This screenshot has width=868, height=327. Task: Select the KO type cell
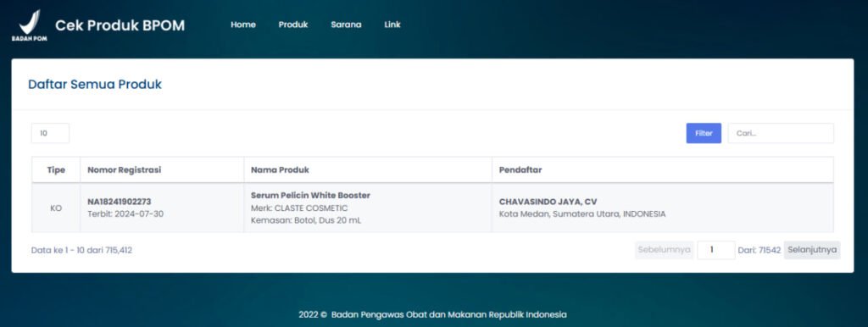(56, 208)
